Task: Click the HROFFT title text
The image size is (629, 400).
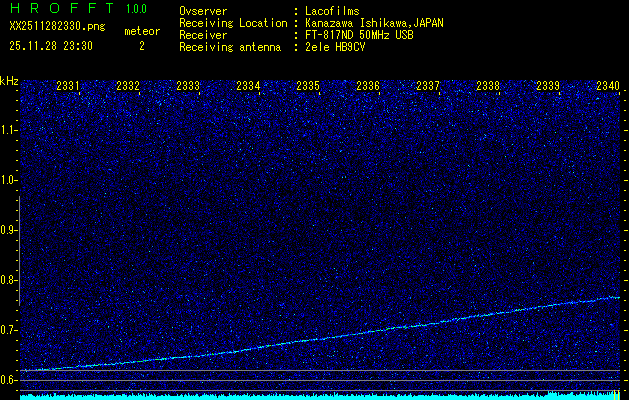Action: pyautogui.click(x=61, y=9)
